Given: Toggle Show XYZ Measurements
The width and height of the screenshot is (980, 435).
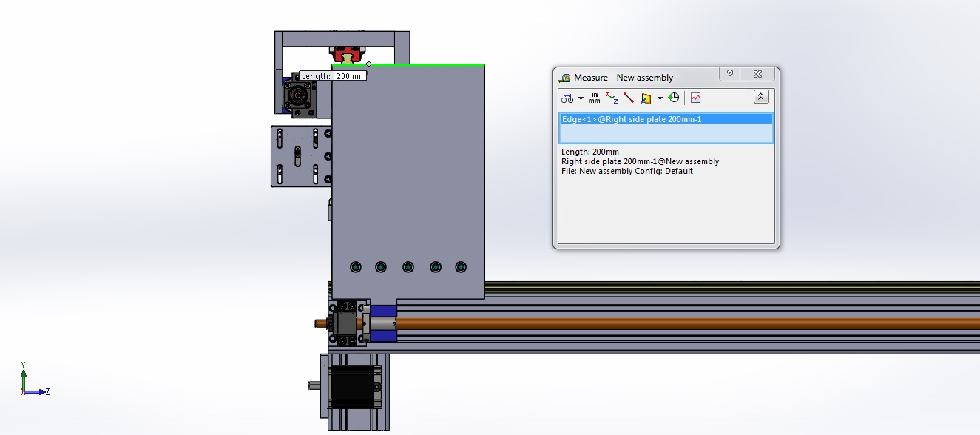Looking at the screenshot, I should [612, 98].
